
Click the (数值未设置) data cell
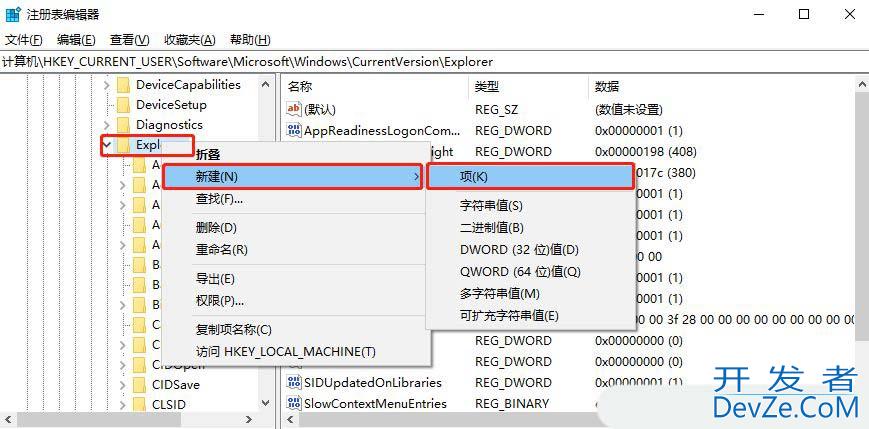pyautogui.click(x=628, y=110)
